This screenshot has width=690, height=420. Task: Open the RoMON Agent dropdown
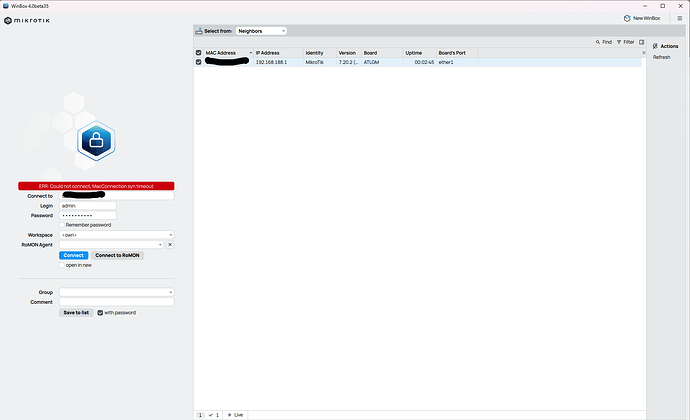coord(112,244)
